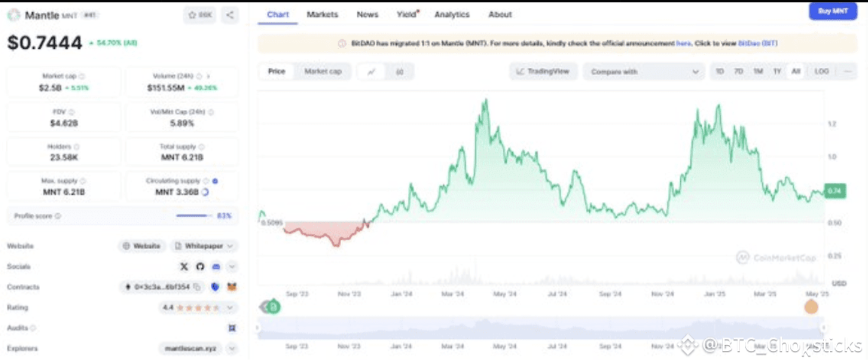The width and height of the screenshot is (868, 362).
Task: Open the mantlescan.xyz explorer link
Action: pos(190,349)
